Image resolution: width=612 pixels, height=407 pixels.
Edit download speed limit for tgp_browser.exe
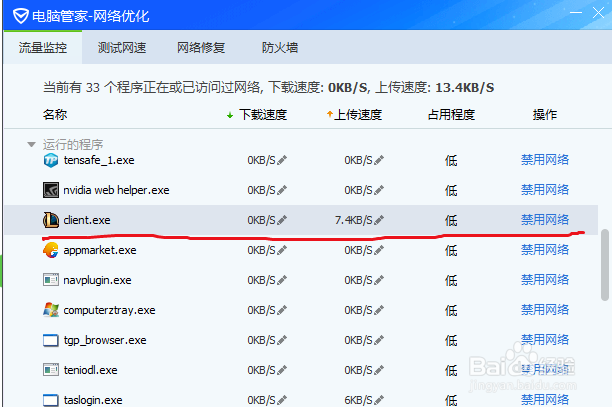pyautogui.click(x=282, y=340)
